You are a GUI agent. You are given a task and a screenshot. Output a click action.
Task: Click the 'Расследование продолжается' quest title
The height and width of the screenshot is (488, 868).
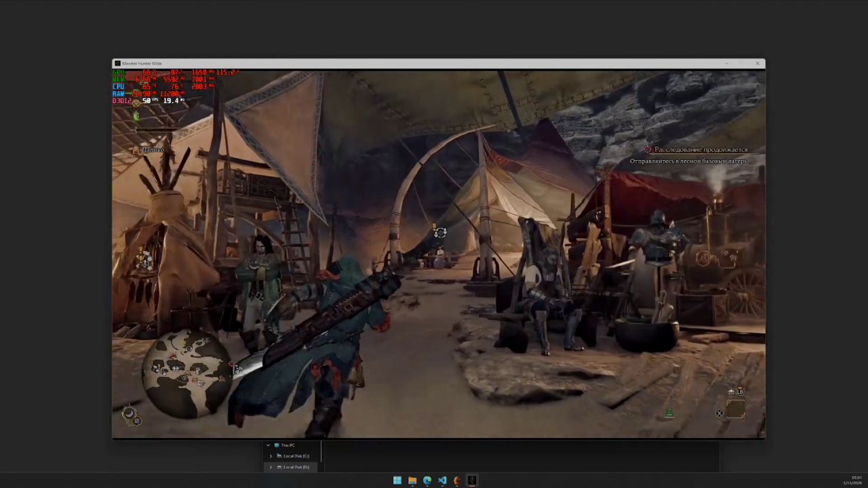(701, 149)
